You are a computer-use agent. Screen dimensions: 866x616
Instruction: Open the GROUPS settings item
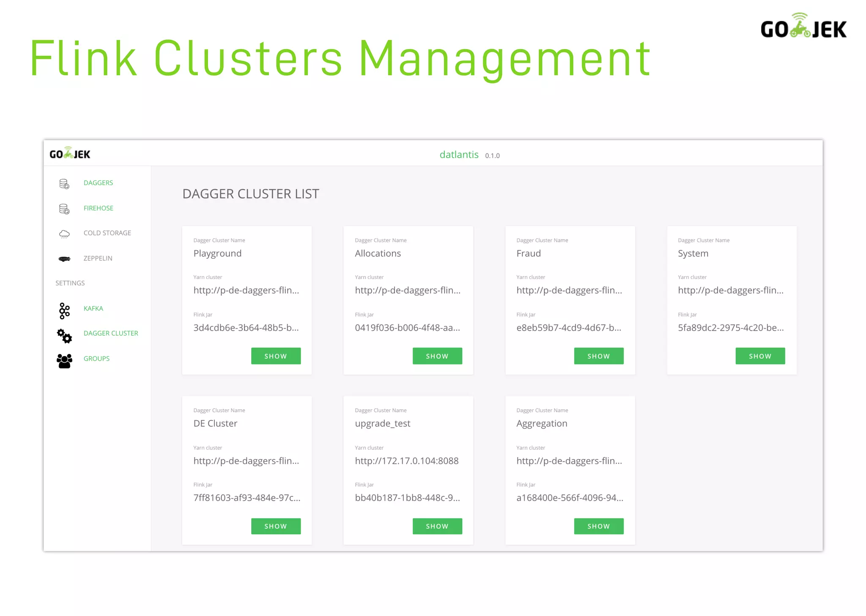96,359
